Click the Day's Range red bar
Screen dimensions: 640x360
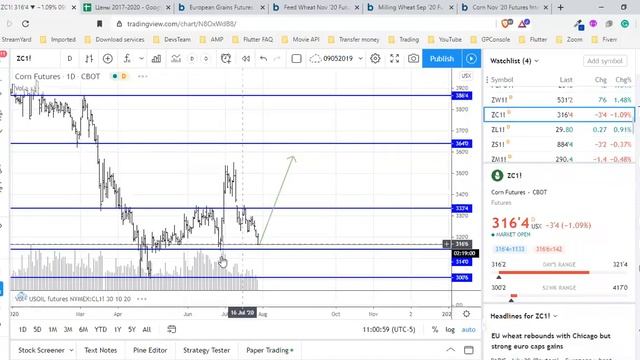pyautogui.click(x=544, y=272)
